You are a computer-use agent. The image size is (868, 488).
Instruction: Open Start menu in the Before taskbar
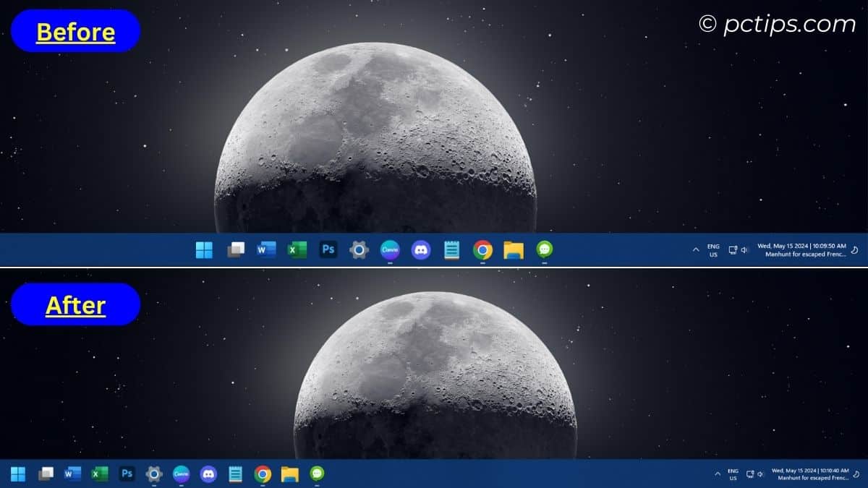click(204, 250)
